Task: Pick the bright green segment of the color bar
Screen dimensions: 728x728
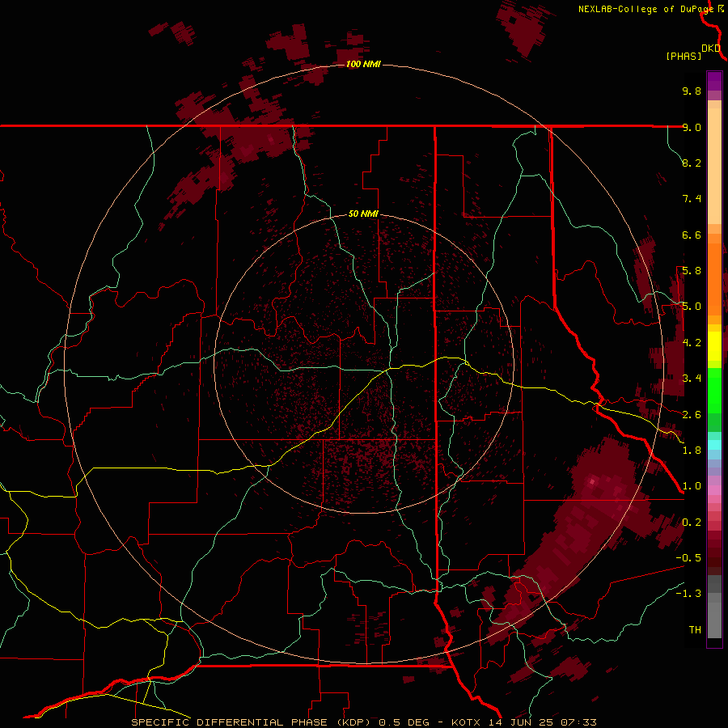Action: [x=714, y=391]
